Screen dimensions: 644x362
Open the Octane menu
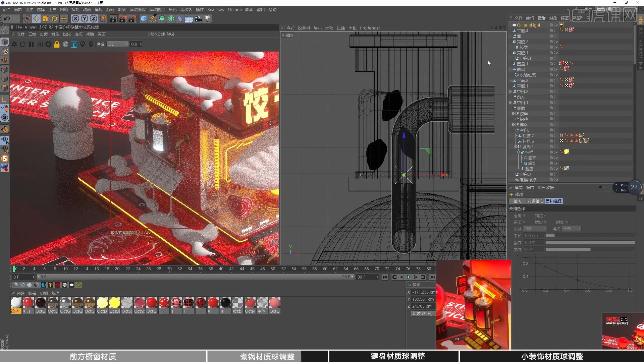235,10
